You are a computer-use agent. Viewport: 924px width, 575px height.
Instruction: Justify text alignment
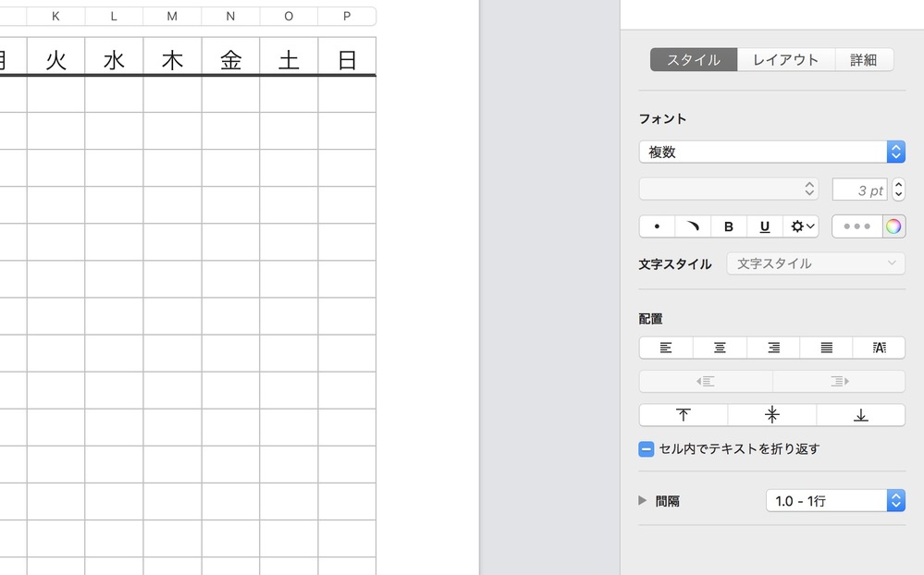tap(826, 348)
